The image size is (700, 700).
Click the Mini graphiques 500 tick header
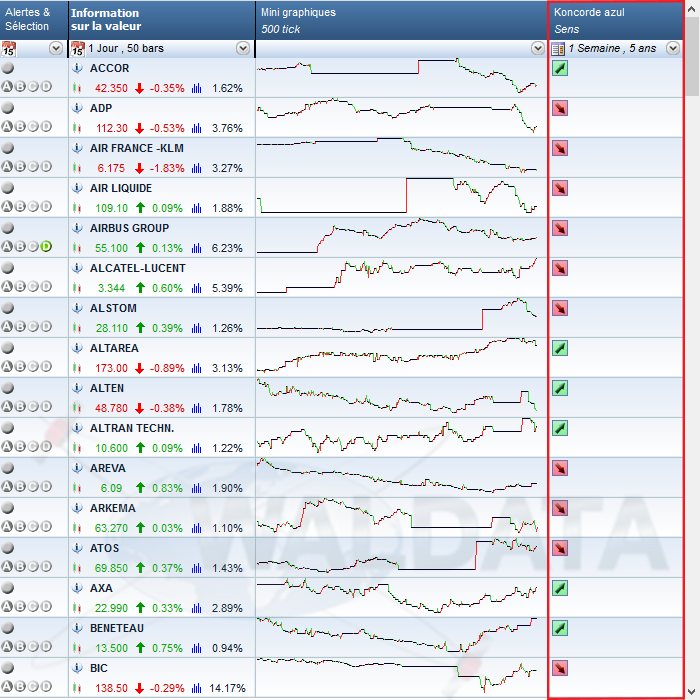(x=401, y=20)
